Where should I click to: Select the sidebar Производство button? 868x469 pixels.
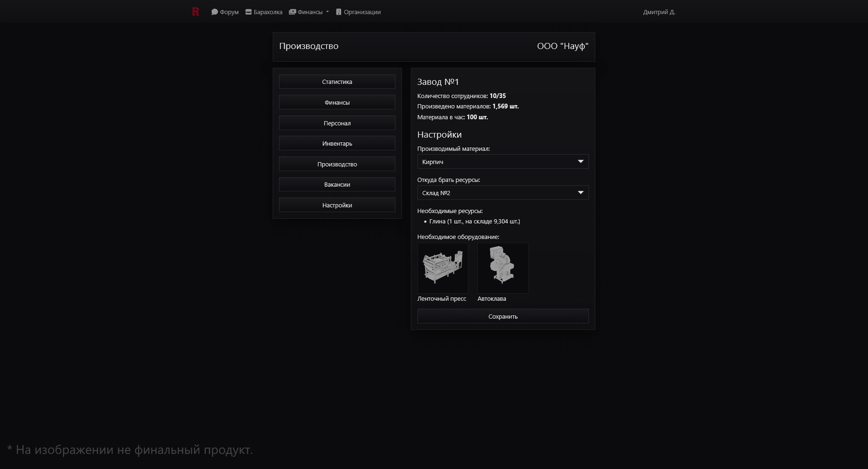click(337, 164)
